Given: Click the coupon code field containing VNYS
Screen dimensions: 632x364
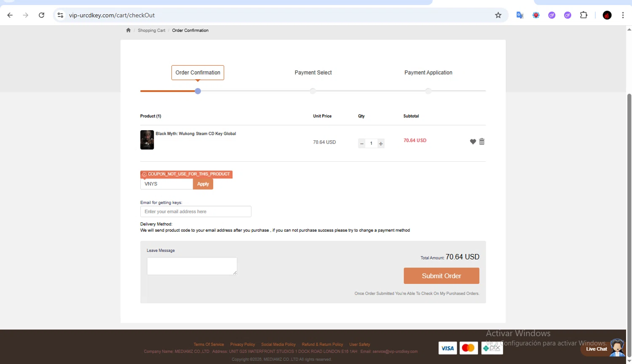Looking at the screenshot, I should (167, 184).
